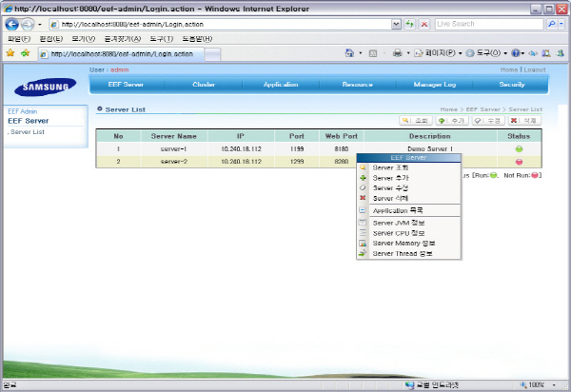
Task: Click the IE Print toolbar icon
Action: 398,53
